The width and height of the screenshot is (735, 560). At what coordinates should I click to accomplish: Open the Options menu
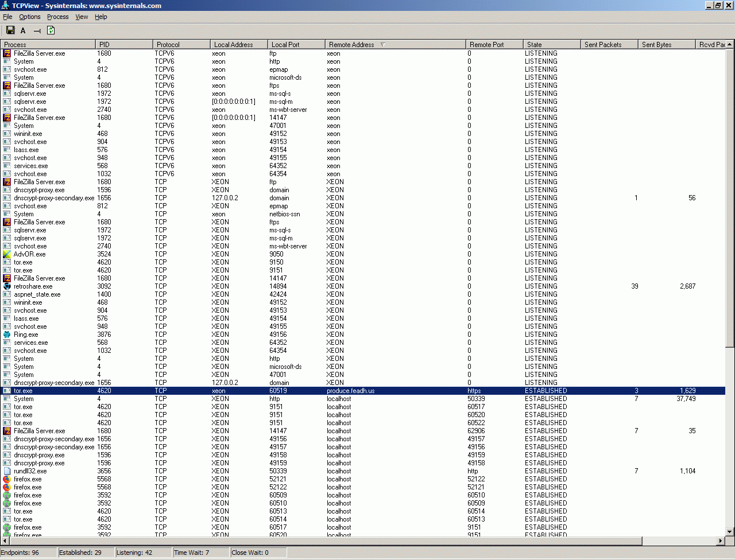tap(30, 17)
